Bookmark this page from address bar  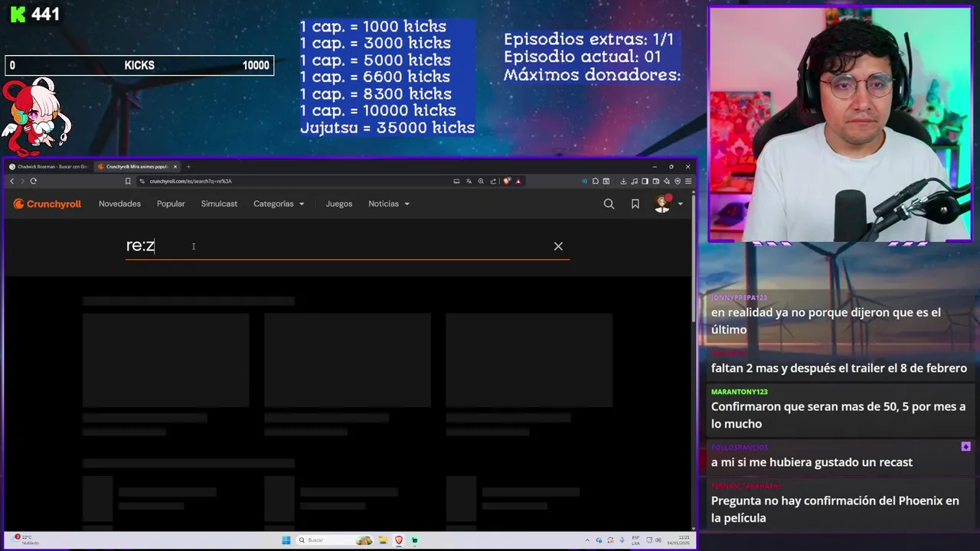point(128,181)
